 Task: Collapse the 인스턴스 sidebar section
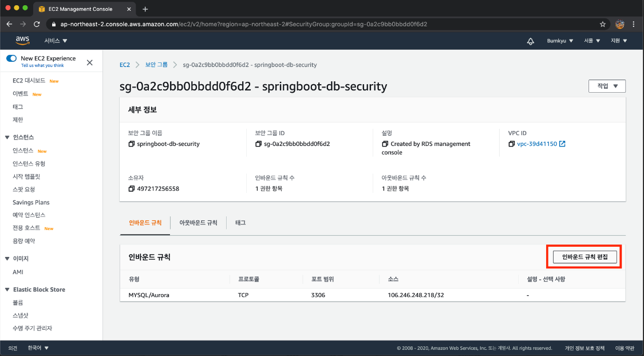coord(7,137)
